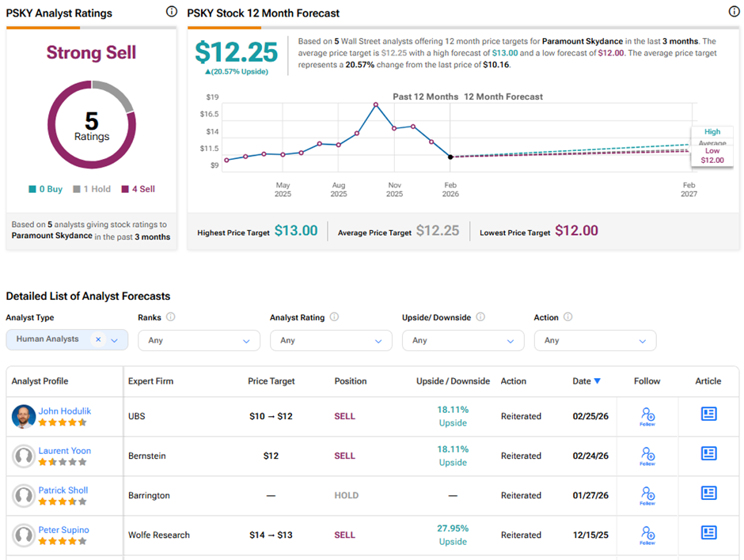Screen dimensions: 744x560
Task: Click info icon next to Upside/Downside filter
Action: pyautogui.click(x=480, y=317)
